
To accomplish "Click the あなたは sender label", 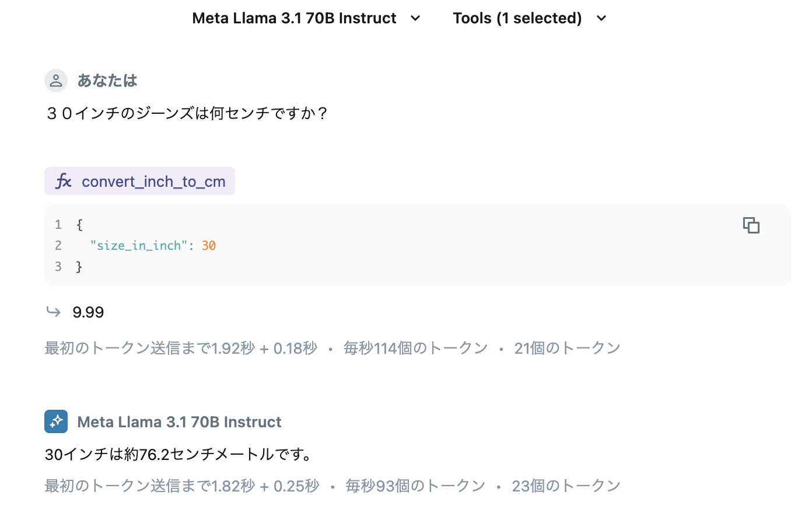I will [107, 81].
